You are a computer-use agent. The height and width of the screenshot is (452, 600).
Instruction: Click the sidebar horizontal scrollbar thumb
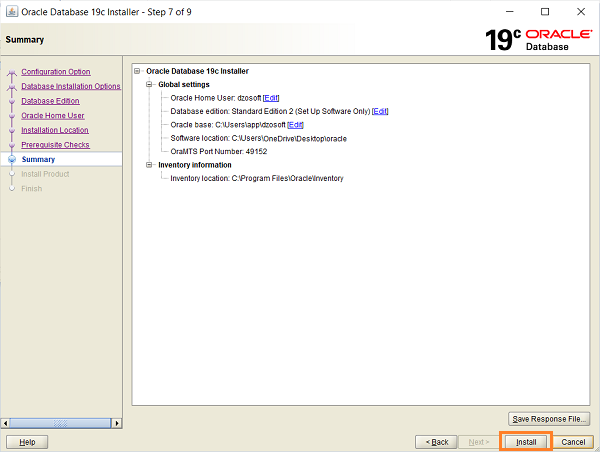(60, 423)
